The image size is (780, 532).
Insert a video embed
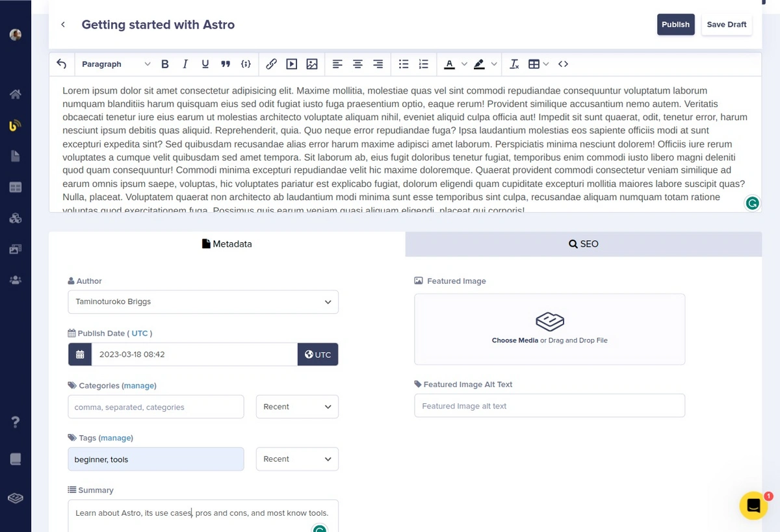click(x=292, y=64)
